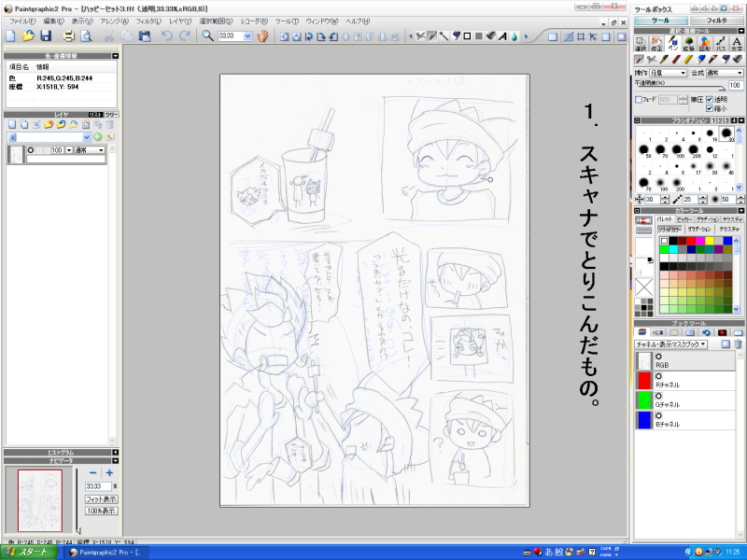This screenshot has height=560, width=747.
Task: Save with the floppy disk icon
Action: coord(46,35)
